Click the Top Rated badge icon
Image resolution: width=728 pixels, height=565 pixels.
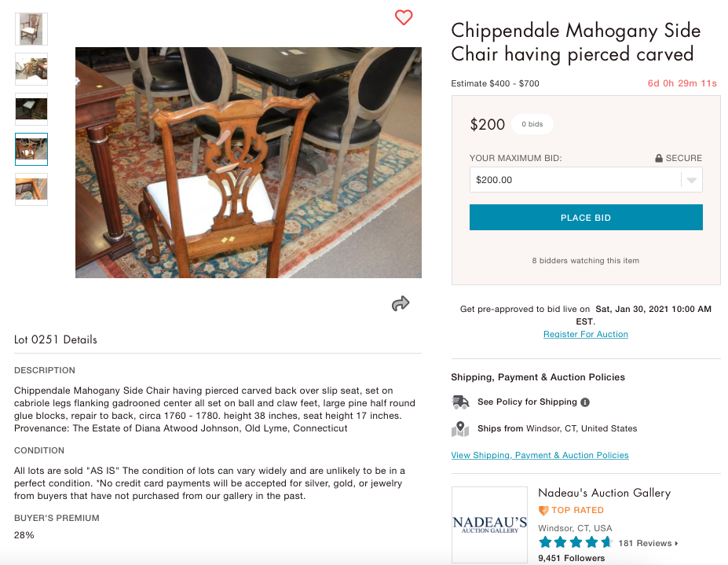coord(543,511)
